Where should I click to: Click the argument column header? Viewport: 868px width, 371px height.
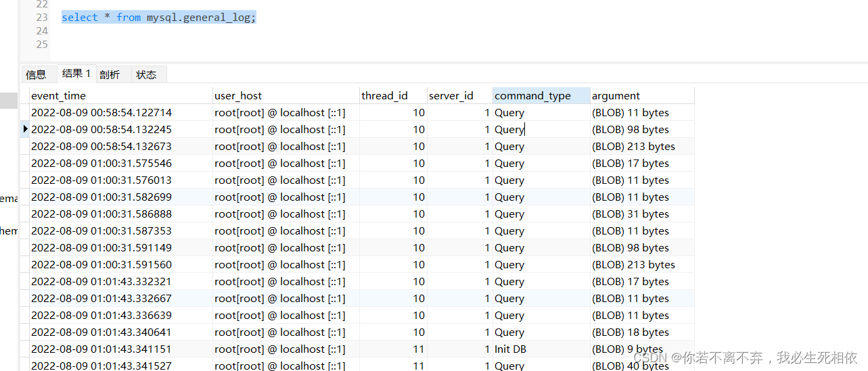coord(642,95)
